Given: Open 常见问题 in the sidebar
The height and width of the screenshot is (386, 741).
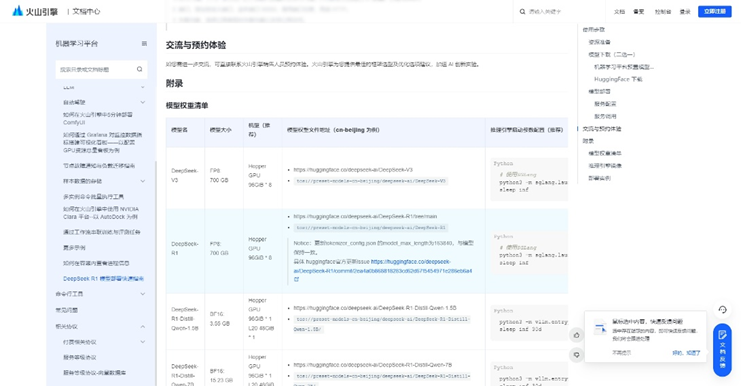Looking at the screenshot, I should [67, 310].
